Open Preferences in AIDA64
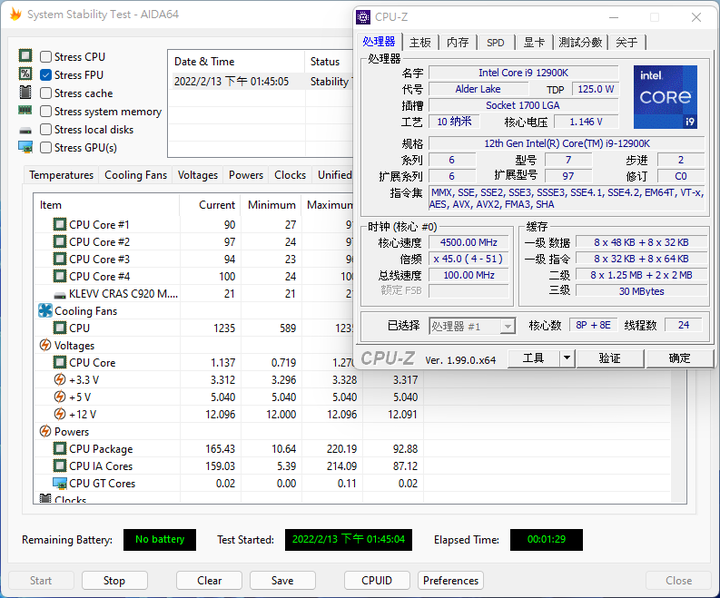The width and height of the screenshot is (720, 598). pyautogui.click(x=450, y=581)
